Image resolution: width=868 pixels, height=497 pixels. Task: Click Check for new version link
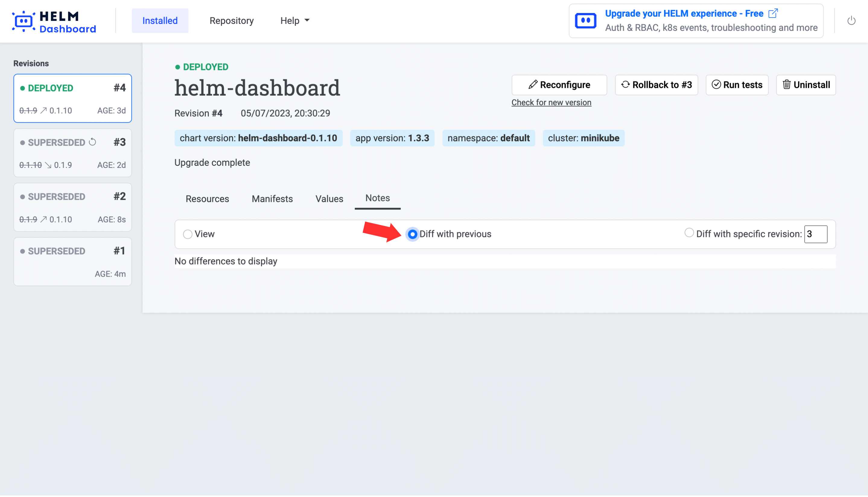551,102
